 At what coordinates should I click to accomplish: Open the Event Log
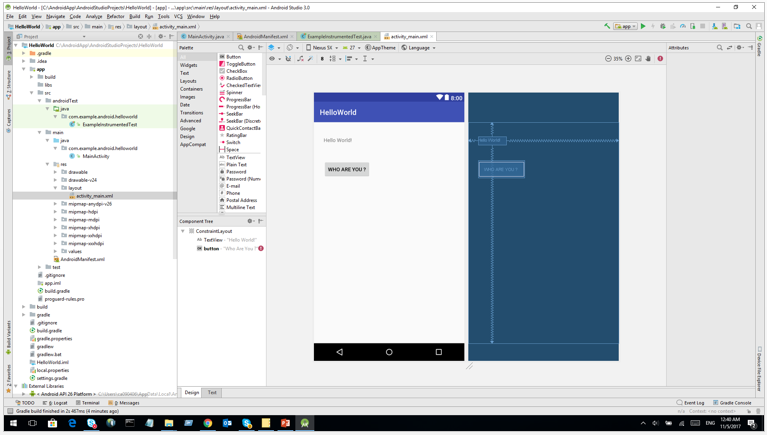(690, 403)
